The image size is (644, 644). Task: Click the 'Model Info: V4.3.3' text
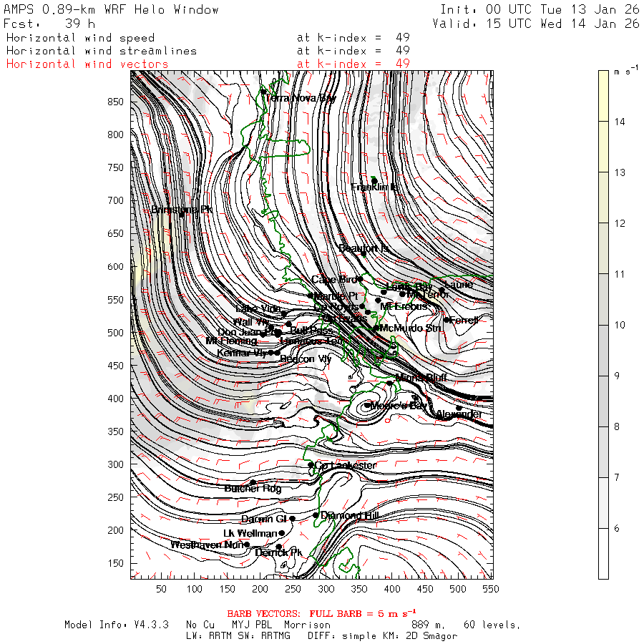coord(117,625)
